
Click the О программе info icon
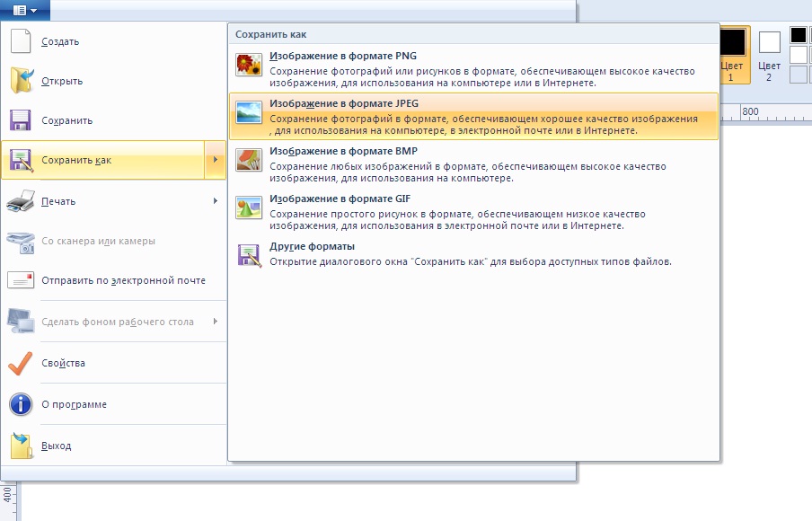click(x=21, y=404)
